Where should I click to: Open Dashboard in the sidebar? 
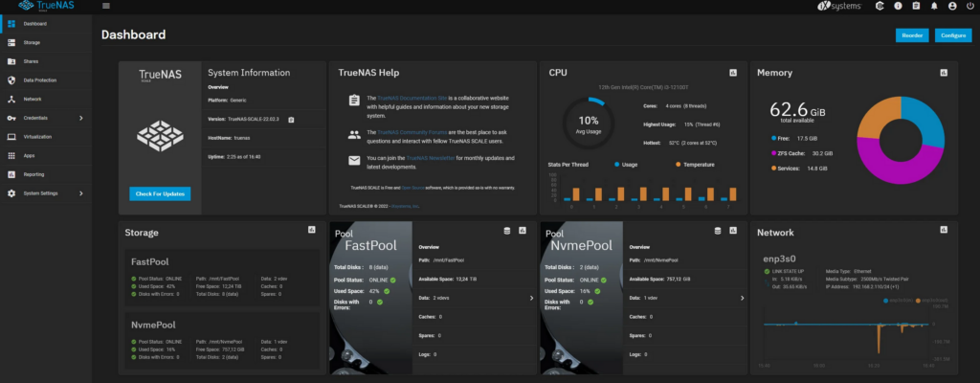46,24
